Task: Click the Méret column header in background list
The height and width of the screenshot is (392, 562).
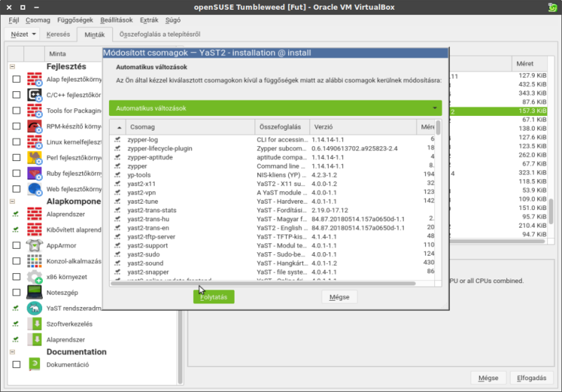Action: [530, 64]
